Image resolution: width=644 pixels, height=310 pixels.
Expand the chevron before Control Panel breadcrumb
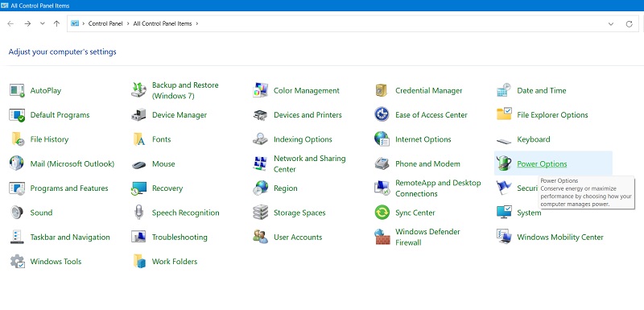pos(84,24)
